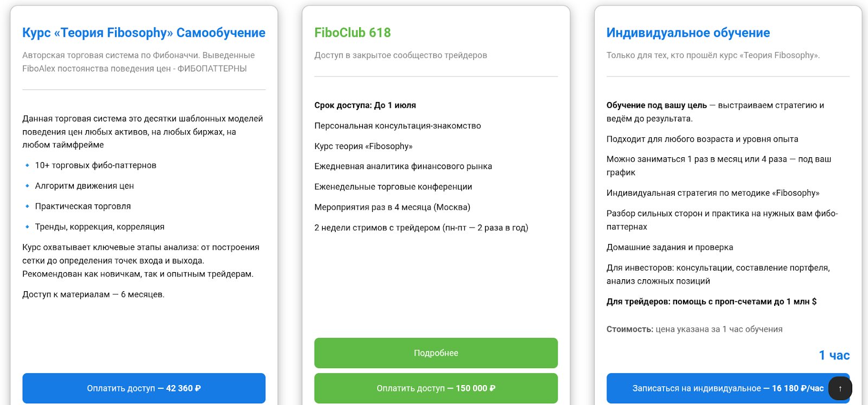This screenshot has width=868, height=405.
Task: Click the diamond bullet before «Практическая торговля»
Action: (27, 207)
